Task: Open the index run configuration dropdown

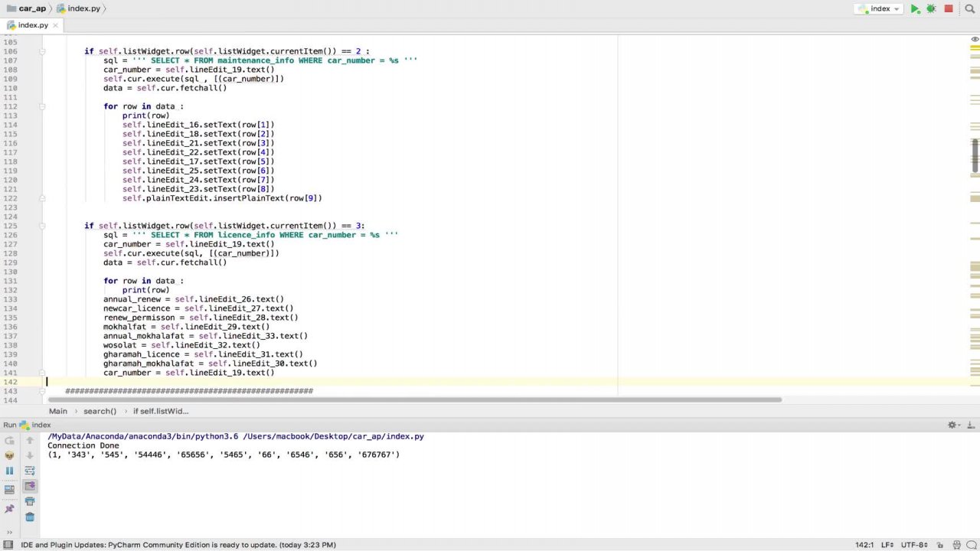Action: (x=880, y=9)
